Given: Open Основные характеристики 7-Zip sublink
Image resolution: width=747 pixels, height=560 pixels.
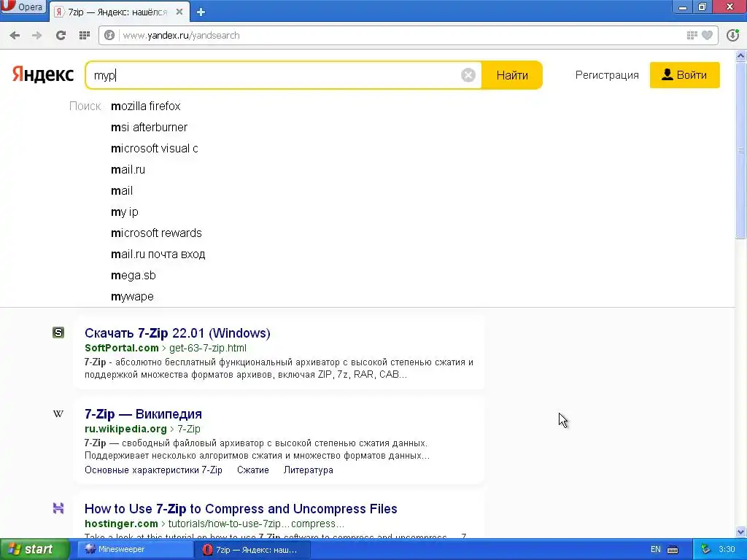Looking at the screenshot, I should (x=153, y=470).
